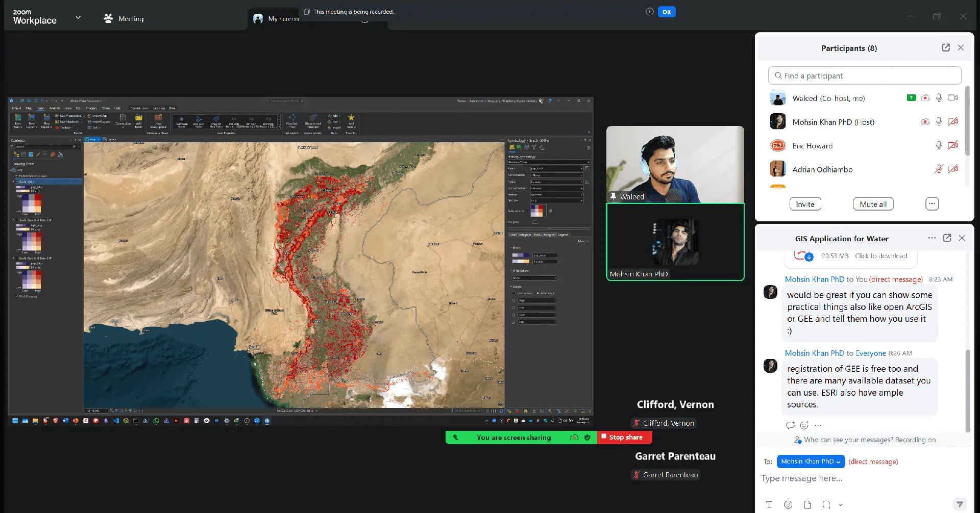Open the message recipient dropdown Mohsin Khan PhD
Viewport: 980px width, 513px height.
tap(811, 461)
